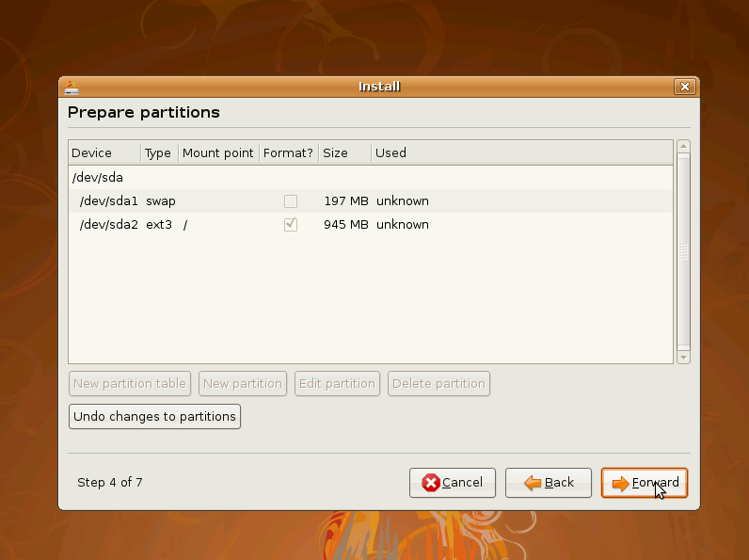Screen dimensions: 749x560
Task: Select the /dev/sda2 partition row
Action: [371, 225]
